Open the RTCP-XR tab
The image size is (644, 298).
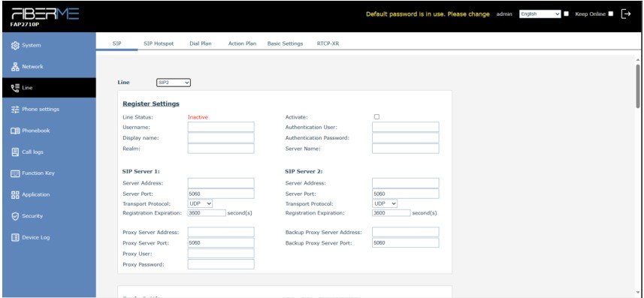(328, 44)
